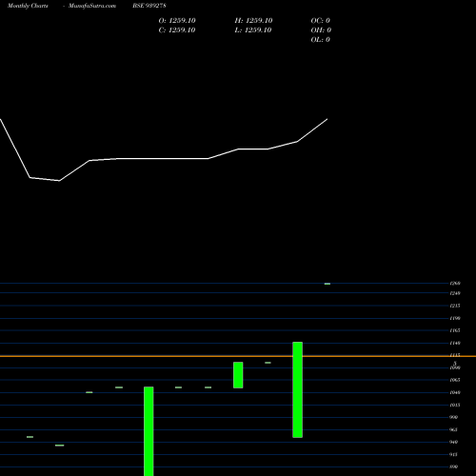Click the "MunafaSutra.com" site label
The height and width of the screenshot is (476, 476).
[x=92, y=6]
